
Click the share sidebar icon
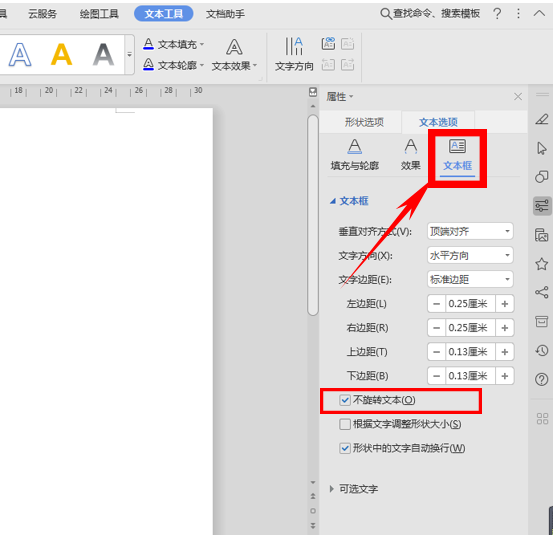click(542, 292)
